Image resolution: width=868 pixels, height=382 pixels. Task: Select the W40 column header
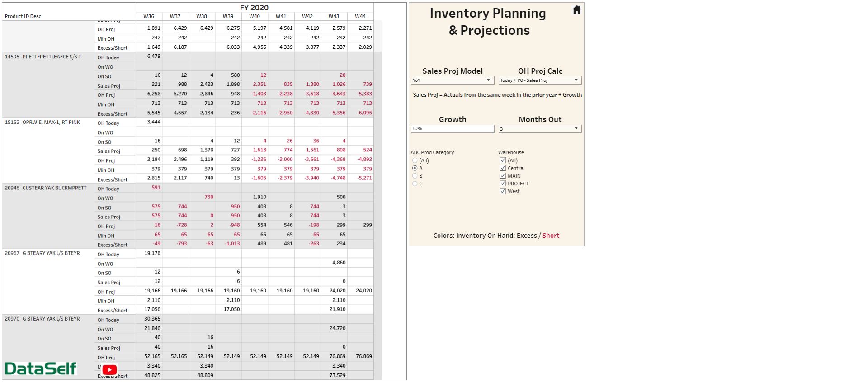pos(255,16)
